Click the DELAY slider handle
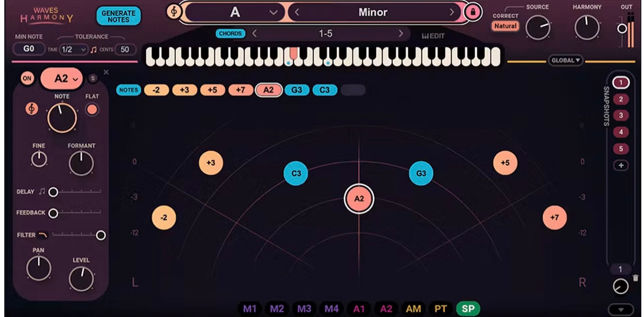The width and height of the screenshot is (644, 317). [x=53, y=192]
